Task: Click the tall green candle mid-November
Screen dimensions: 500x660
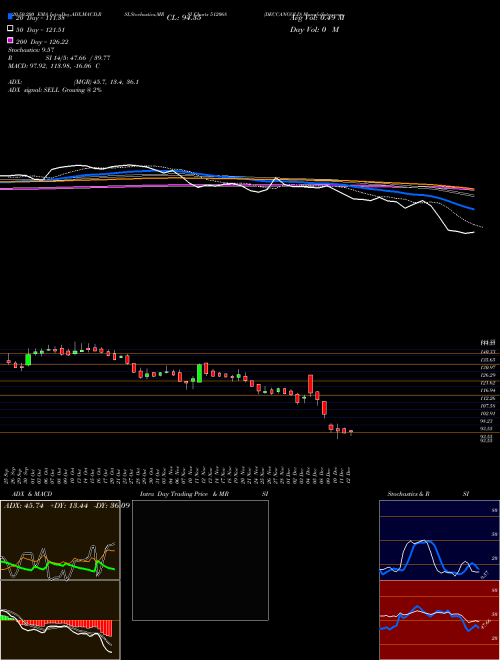Action: pos(199,373)
